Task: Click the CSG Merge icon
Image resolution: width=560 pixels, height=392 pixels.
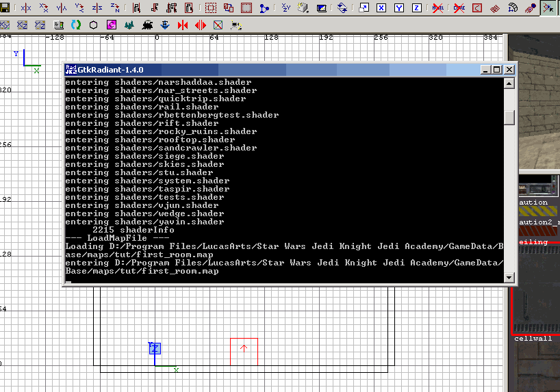Action: tap(229, 8)
